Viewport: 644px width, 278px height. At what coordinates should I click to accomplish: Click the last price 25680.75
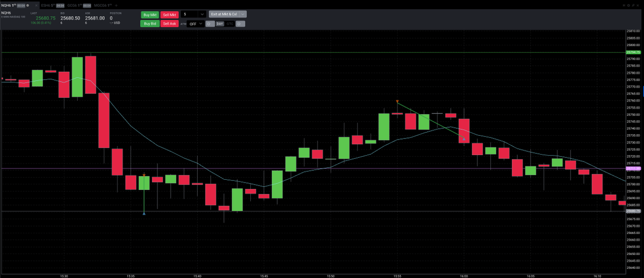[46, 18]
